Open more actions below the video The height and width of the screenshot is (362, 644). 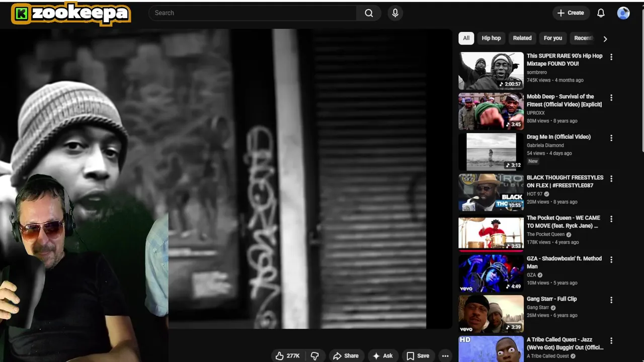pos(445,356)
